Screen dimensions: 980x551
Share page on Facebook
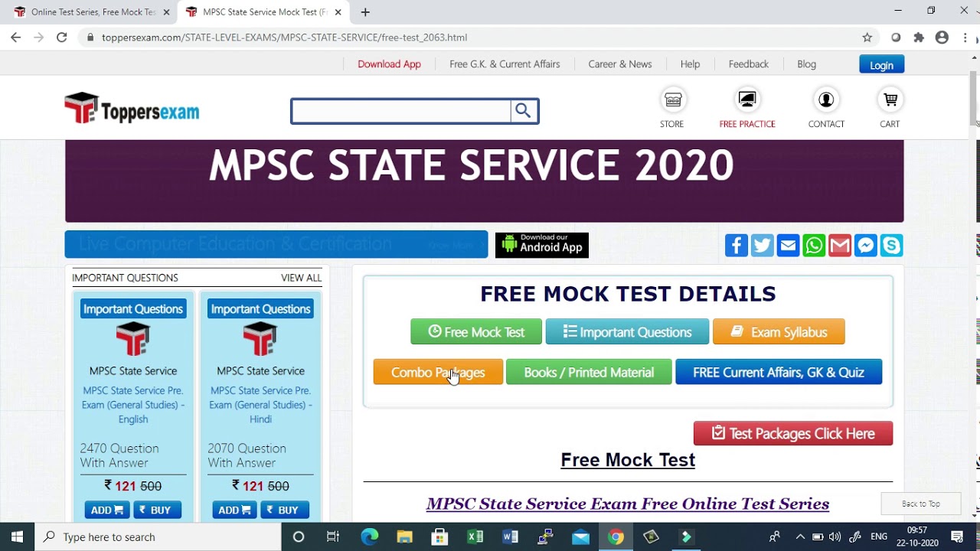click(x=737, y=246)
